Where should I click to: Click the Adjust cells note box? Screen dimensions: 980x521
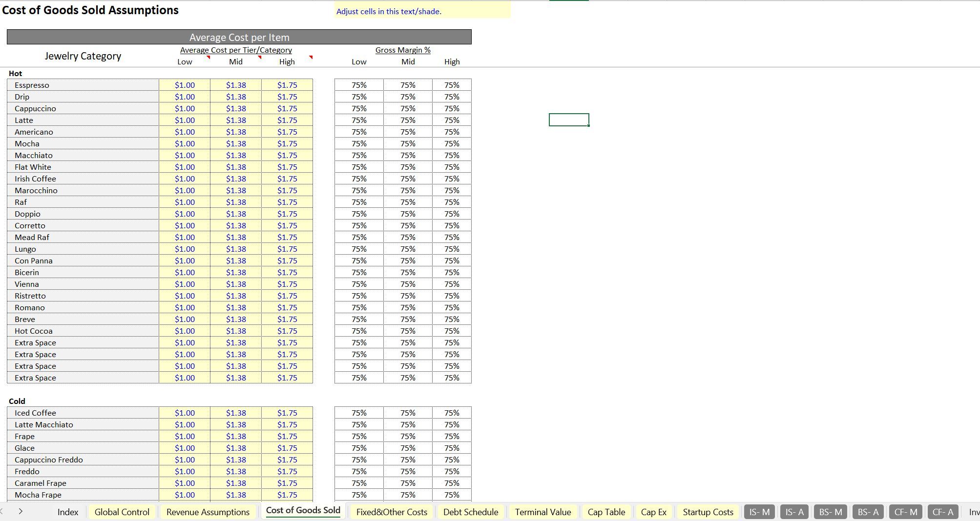tap(422, 11)
